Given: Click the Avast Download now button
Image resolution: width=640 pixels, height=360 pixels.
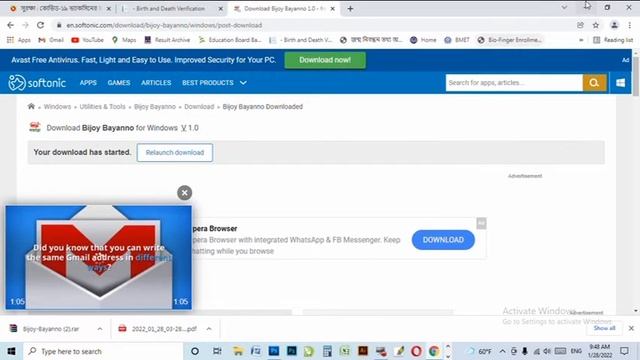Looking at the screenshot, I should [x=325, y=60].
